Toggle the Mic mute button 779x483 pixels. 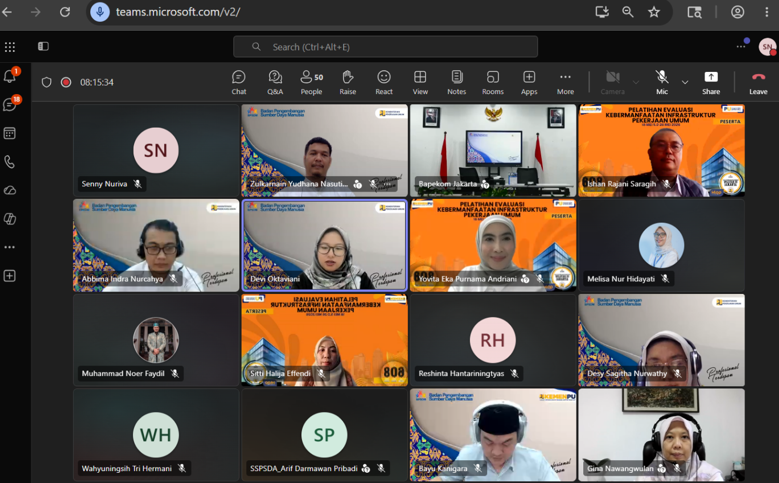coord(662,82)
